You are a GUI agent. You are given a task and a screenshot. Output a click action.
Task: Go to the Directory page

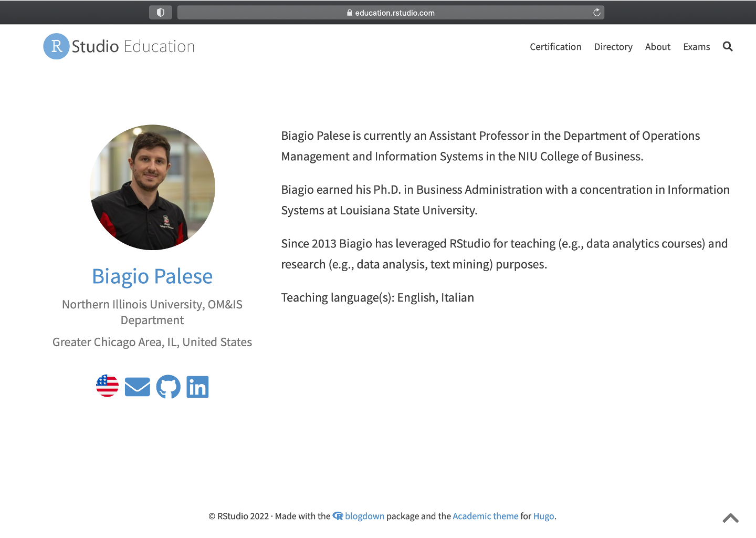click(x=613, y=47)
